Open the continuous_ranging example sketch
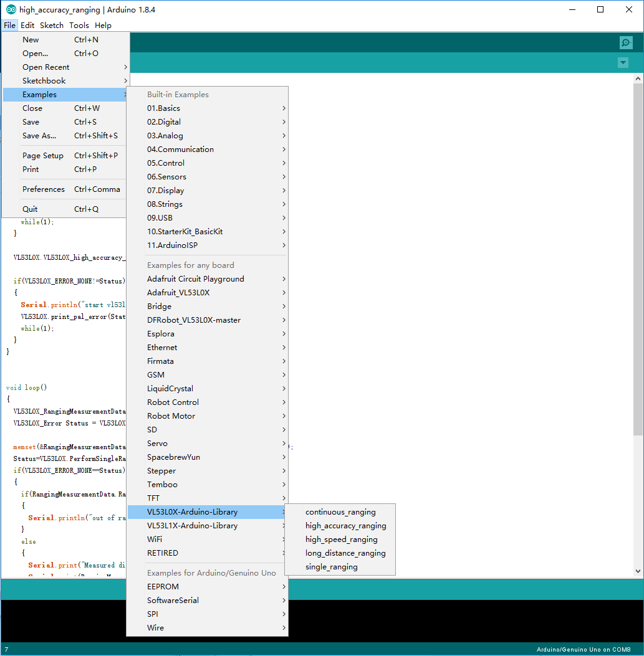Screen dimensions: 644x656 coord(340,511)
